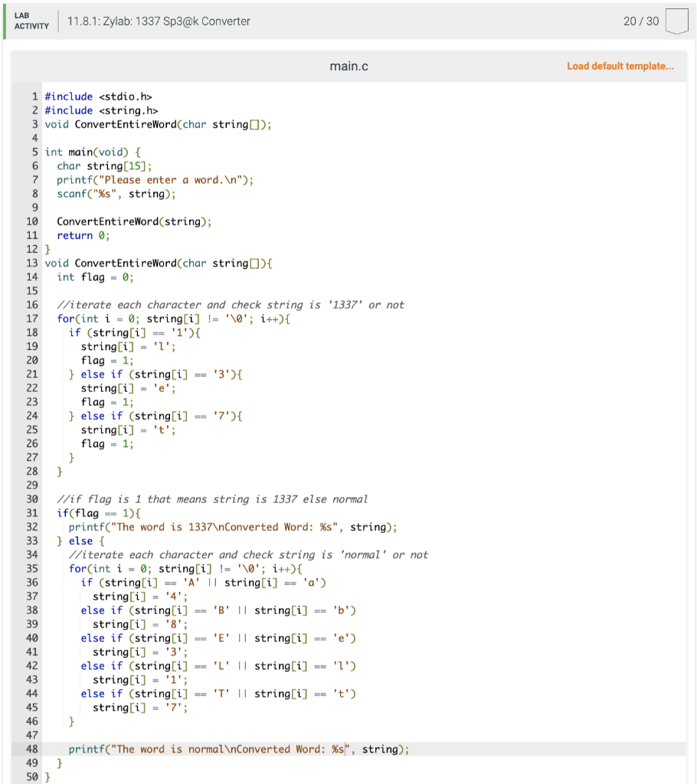
Task: Click the comment about 'normal' on line 34
Action: tap(248, 555)
